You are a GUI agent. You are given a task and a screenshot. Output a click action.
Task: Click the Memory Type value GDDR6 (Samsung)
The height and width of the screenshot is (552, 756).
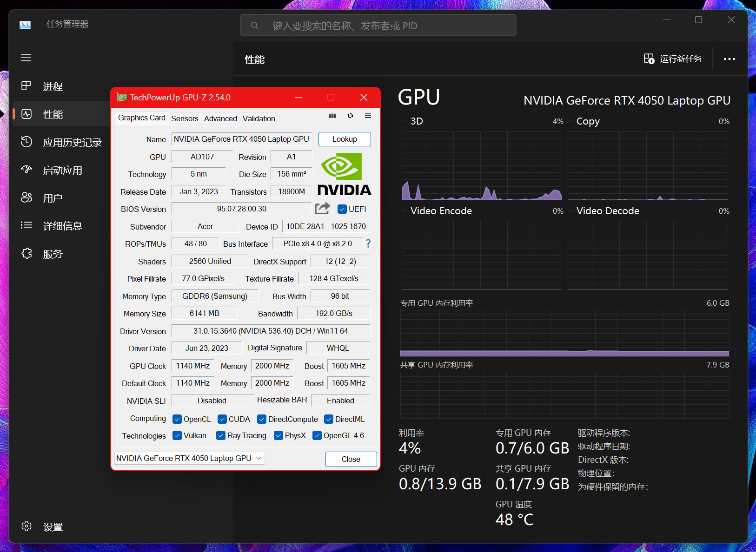(x=215, y=296)
